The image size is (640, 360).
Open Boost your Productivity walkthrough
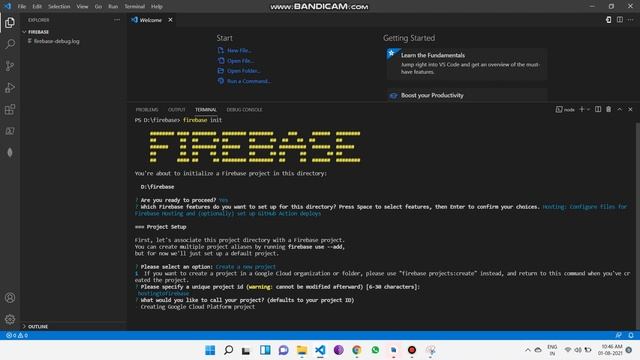[467, 95]
